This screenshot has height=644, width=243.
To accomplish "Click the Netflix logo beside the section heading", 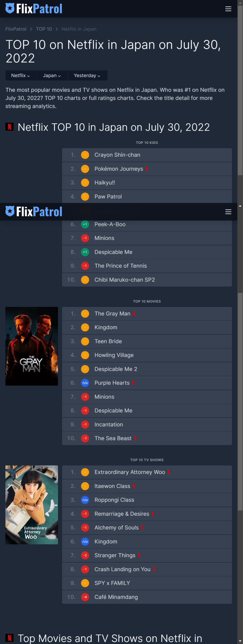I will (x=9, y=127).
